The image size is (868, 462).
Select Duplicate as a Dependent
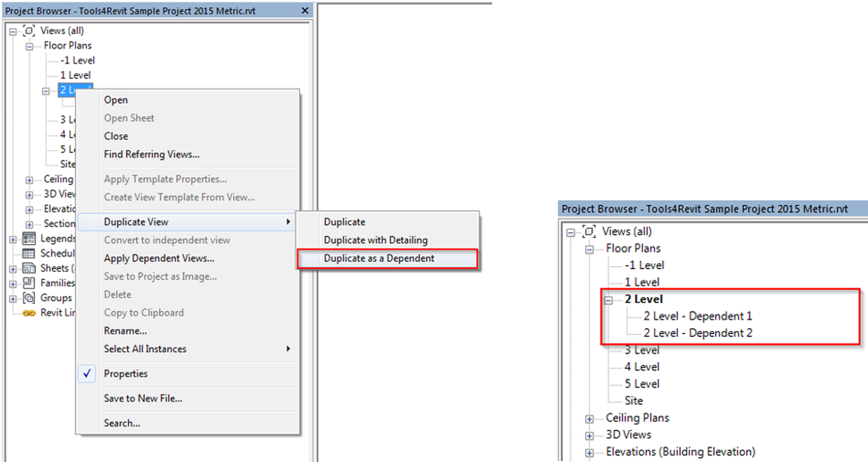coord(378,258)
